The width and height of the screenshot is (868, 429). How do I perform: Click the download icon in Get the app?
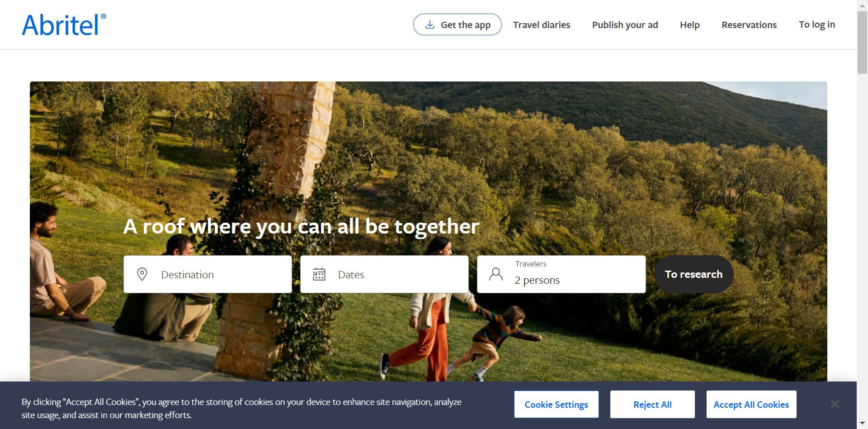point(430,24)
